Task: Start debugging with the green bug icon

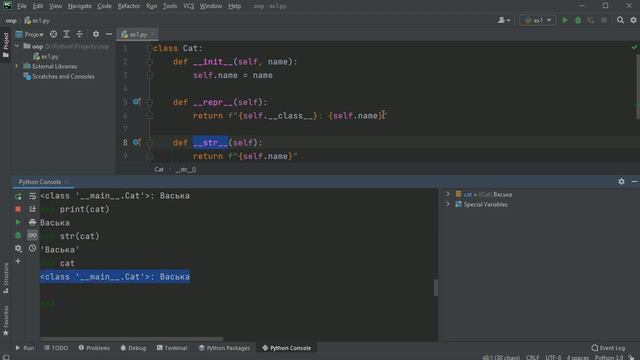Action: [578, 20]
